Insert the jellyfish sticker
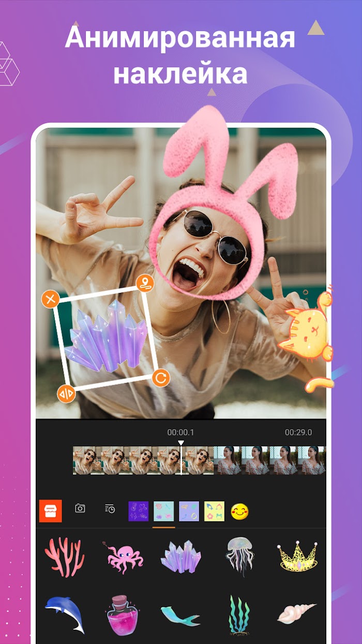Screen dimensions: 362x644 coord(239,555)
